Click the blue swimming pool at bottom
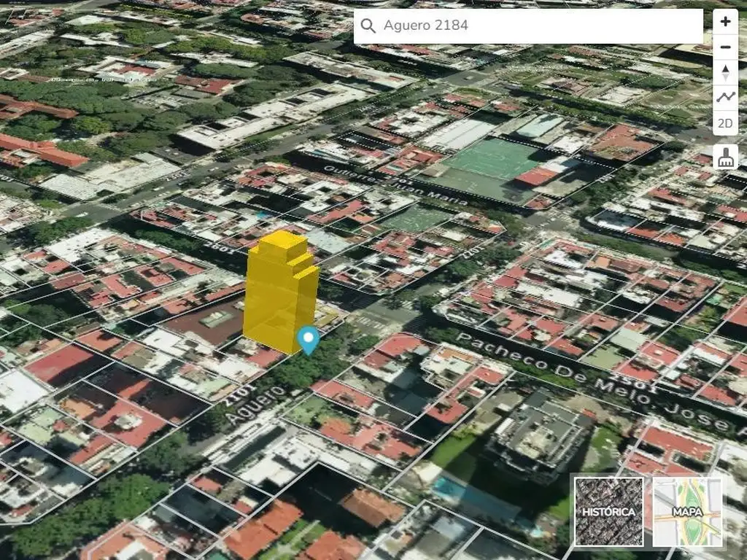Viewport: 747px width, 560px height. tap(467, 495)
